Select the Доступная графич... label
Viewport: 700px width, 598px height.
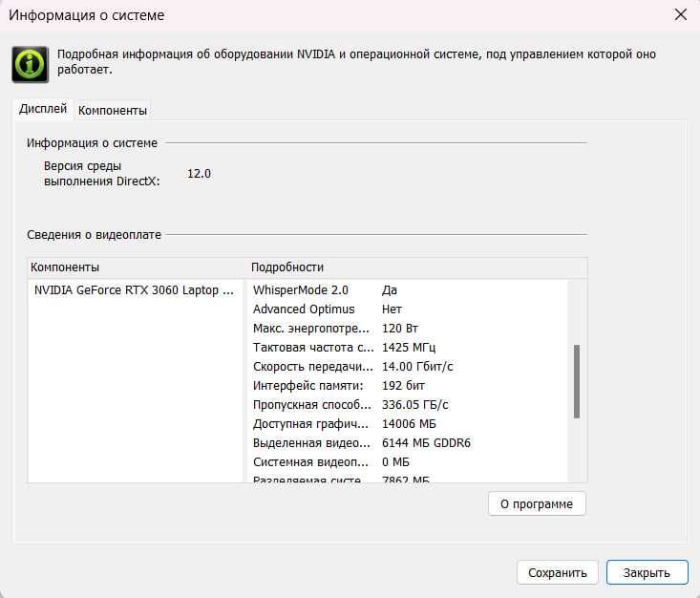coord(310,424)
